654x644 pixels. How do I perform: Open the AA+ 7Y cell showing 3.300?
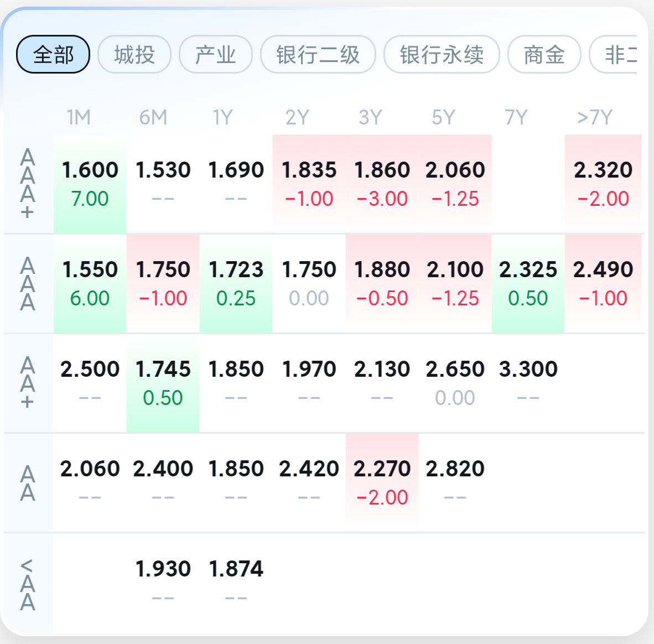click(x=528, y=383)
